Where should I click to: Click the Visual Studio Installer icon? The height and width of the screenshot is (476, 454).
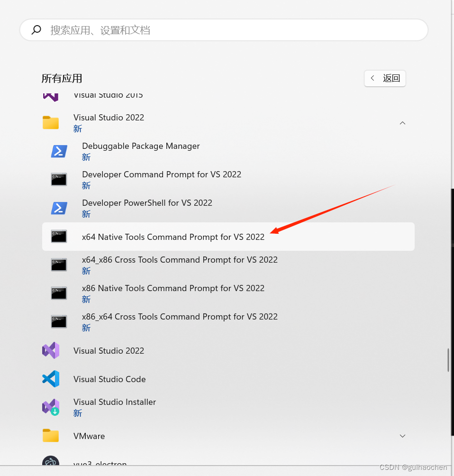(51, 407)
